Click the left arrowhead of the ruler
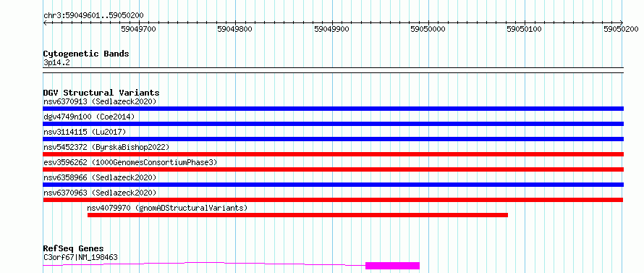 click(x=45, y=23)
